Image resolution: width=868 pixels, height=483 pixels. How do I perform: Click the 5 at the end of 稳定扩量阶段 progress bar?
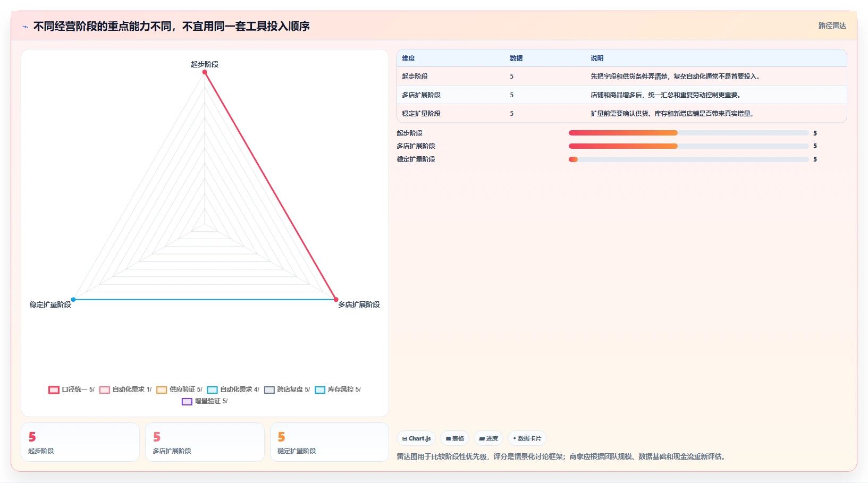815,159
